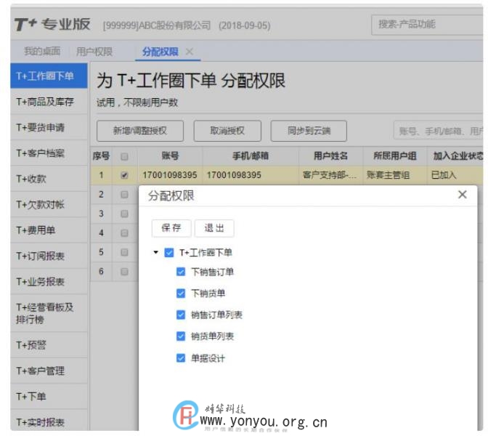Open T+经营看板及排行榜 in sidebar

(49, 313)
